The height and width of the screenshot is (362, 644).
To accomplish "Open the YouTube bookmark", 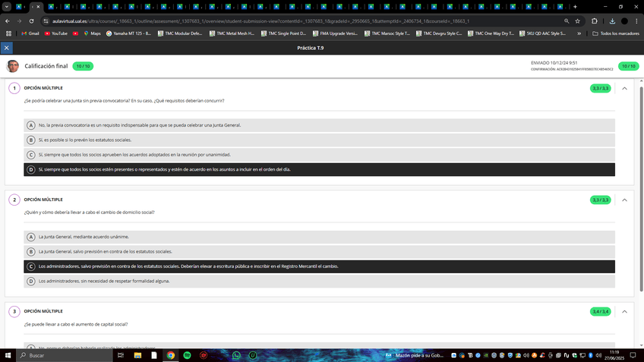I will [56, 33].
